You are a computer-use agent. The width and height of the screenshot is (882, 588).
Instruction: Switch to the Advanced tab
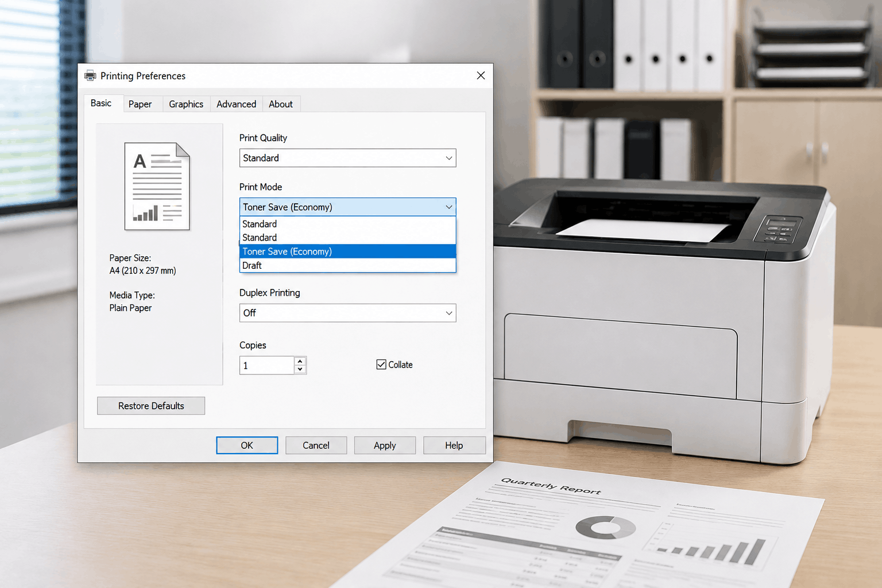click(236, 104)
